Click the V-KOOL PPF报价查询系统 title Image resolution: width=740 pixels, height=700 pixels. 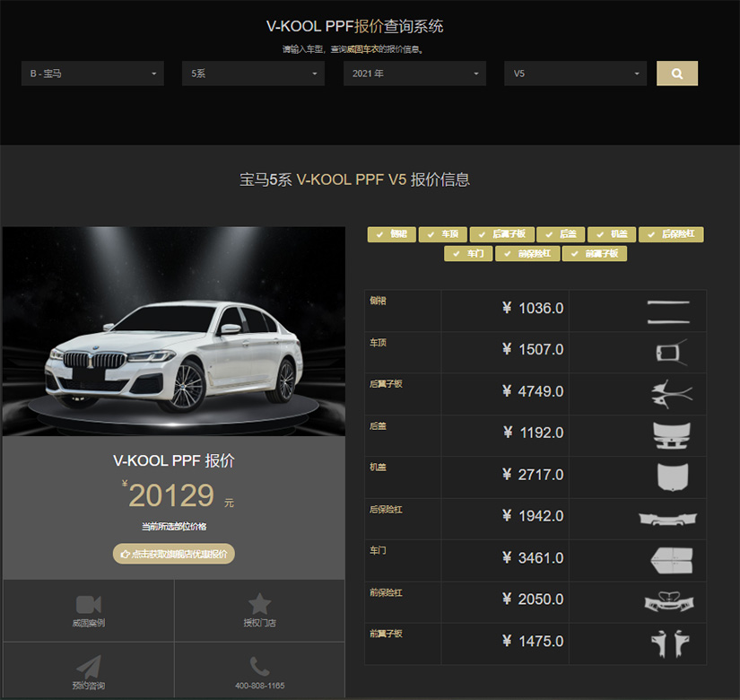(354, 26)
